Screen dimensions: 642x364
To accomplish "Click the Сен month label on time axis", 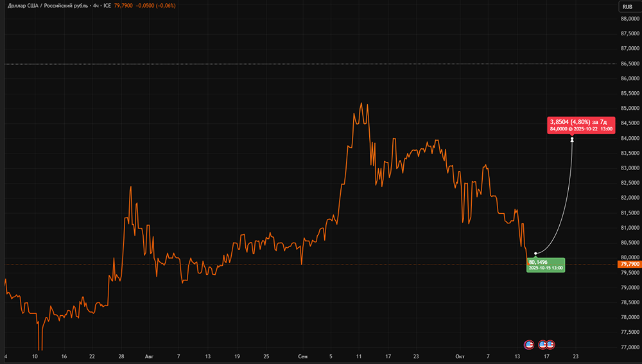I will coord(302,357).
